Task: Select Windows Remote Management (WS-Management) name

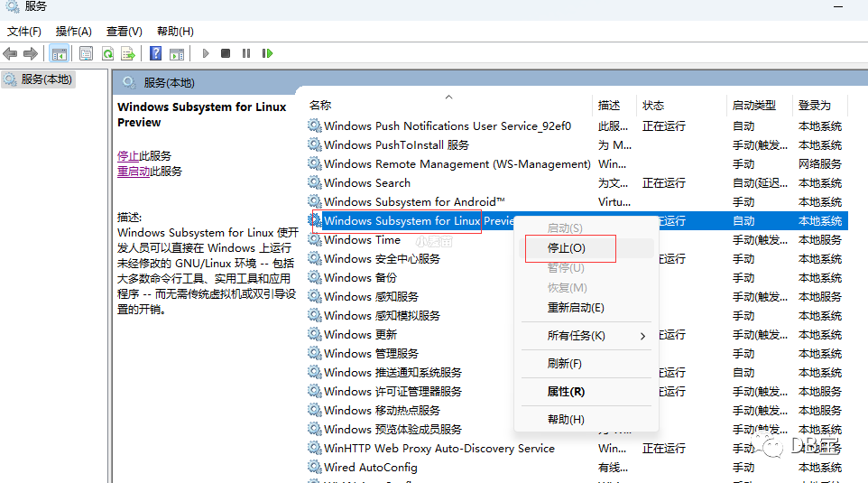Action: coord(457,164)
